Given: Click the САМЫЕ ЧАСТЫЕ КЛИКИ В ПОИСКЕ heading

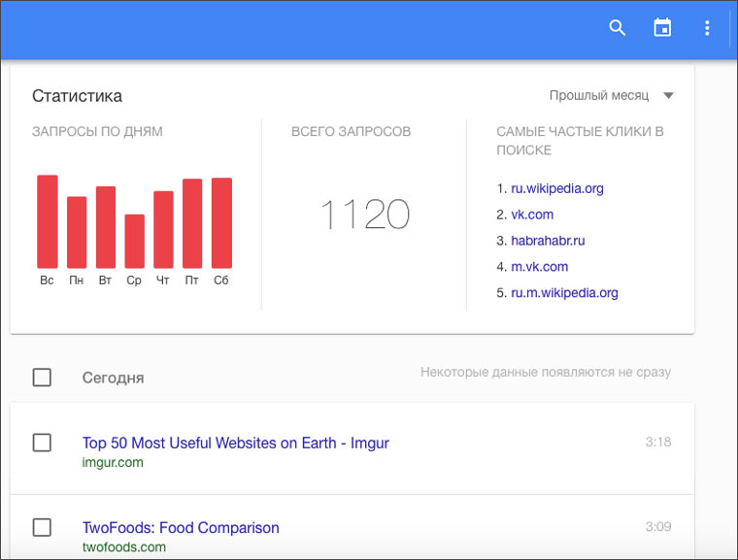Looking at the screenshot, I should 580,141.
